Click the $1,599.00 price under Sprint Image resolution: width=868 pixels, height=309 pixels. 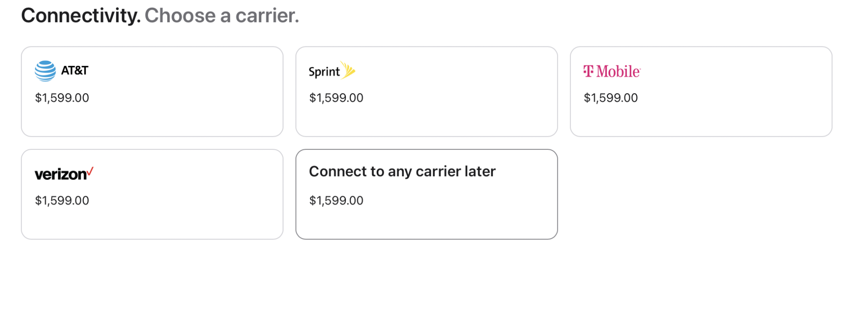pos(336,98)
